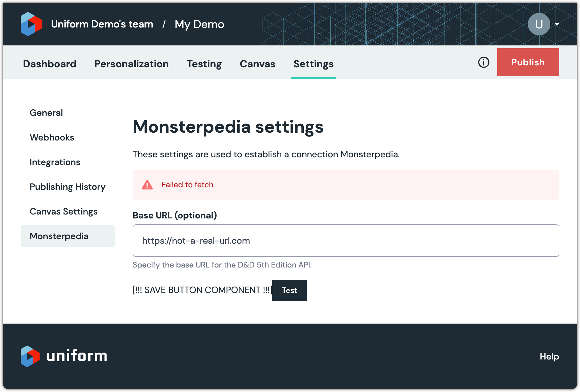Open Canvas Settings in sidebar
The width and height of the screenshot is (580, 392).
click(x=64, y=211)
